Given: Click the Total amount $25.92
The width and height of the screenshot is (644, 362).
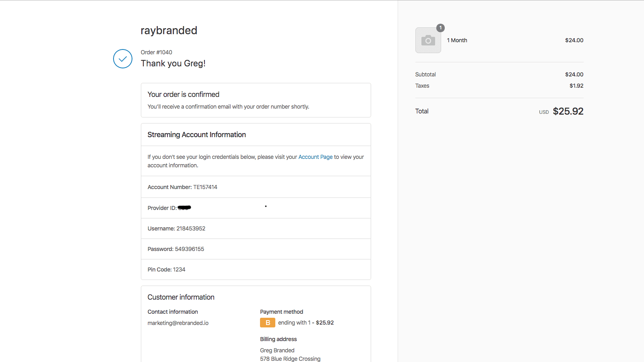Looking at the screenshot, I should pos(568,111).
